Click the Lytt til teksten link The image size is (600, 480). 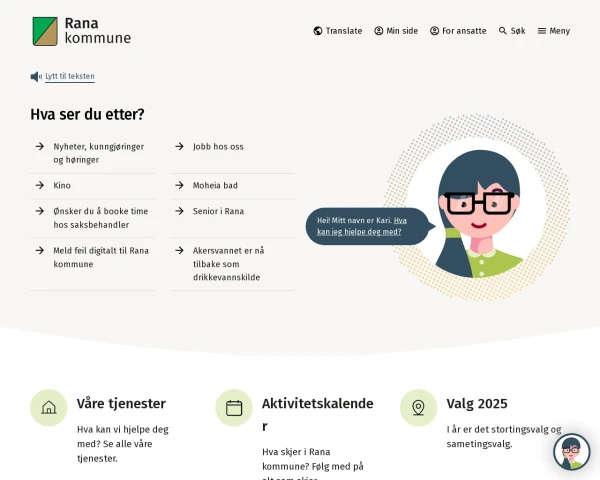coord(70,76)
